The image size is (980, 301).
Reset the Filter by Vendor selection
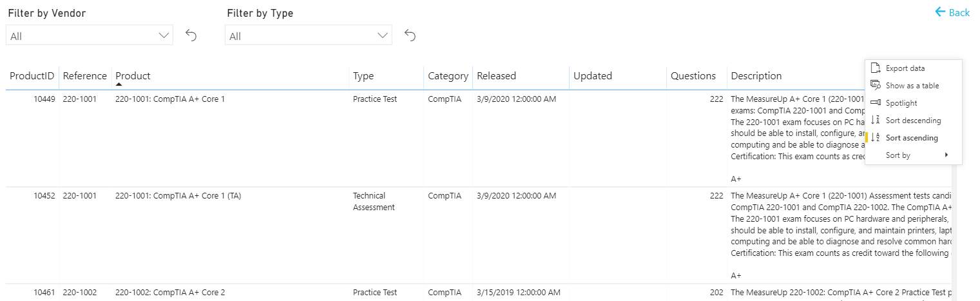click(x=191, y=35)
